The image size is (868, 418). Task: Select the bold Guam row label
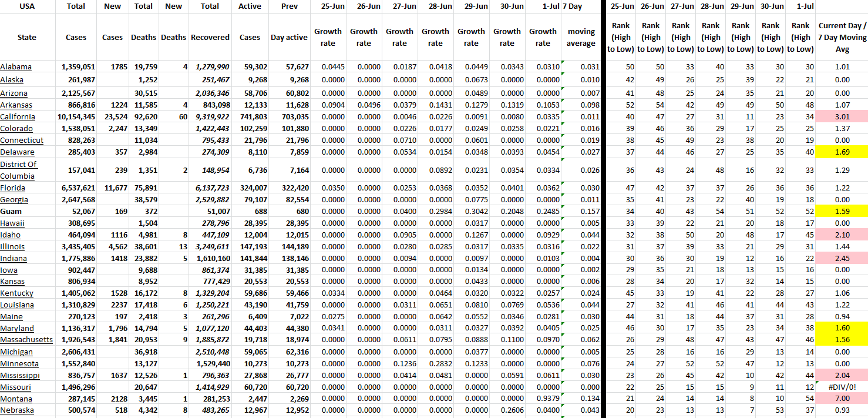click(x=12, y=211)
